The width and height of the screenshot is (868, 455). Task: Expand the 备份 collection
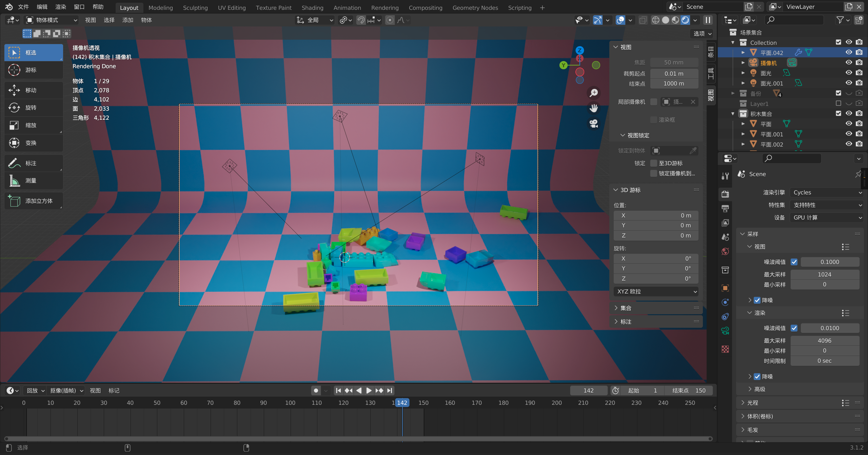pos(733,93)
